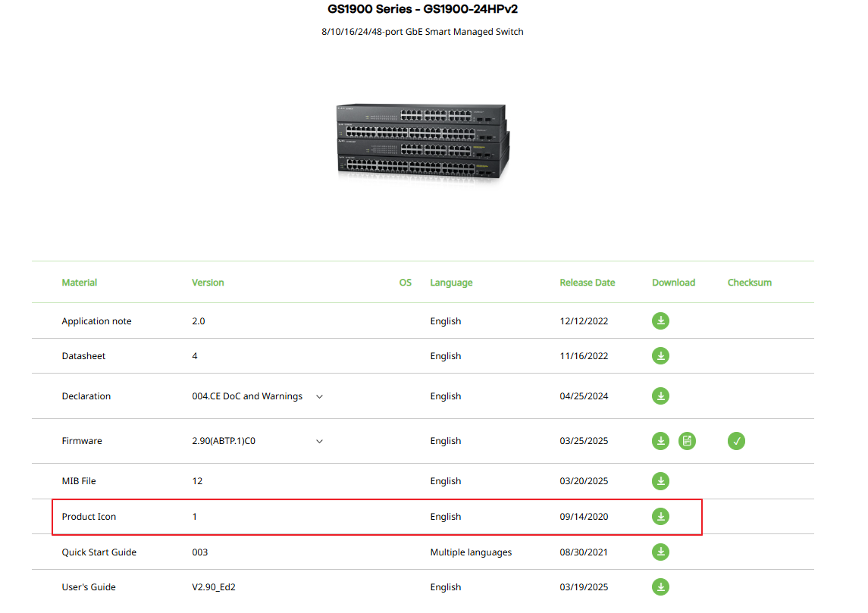Click the 03/20/2025 MIB File date
The height and width of the screenshot is (613, 868).
click(584, 481)
